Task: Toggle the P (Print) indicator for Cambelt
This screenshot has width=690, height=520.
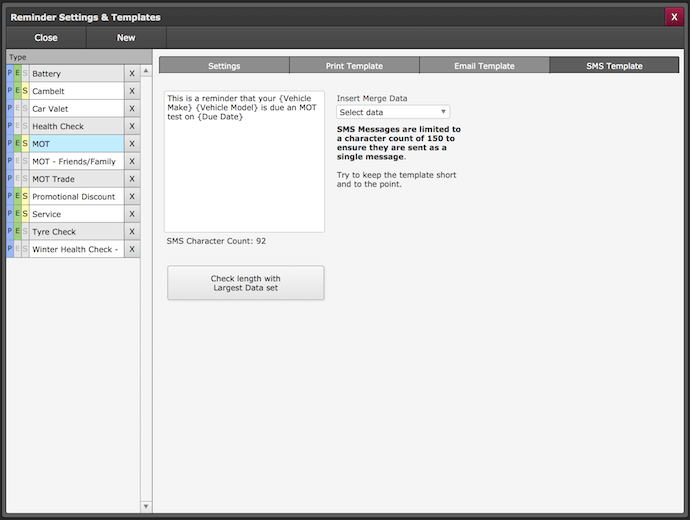Action: [x=10, y=91]
